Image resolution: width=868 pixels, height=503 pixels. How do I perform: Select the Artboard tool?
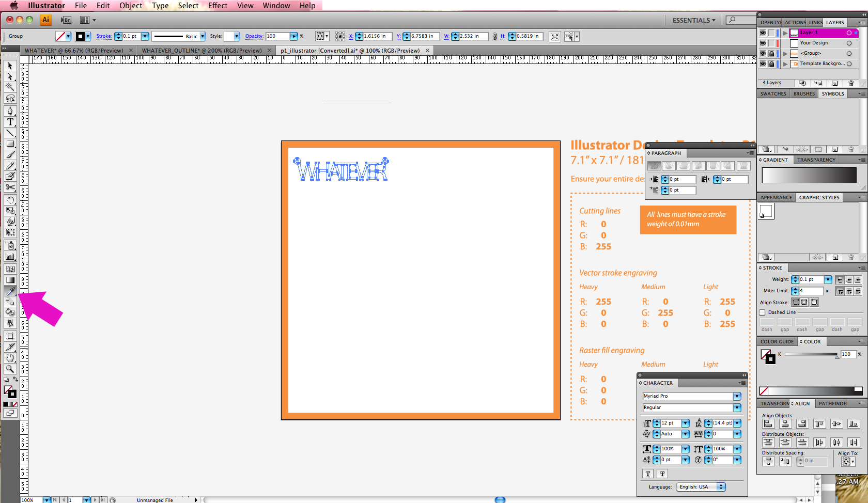click(10, 336)
